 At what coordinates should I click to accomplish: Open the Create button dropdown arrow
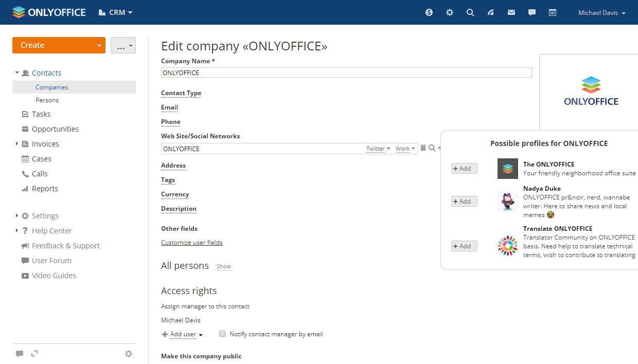point(99,45)
